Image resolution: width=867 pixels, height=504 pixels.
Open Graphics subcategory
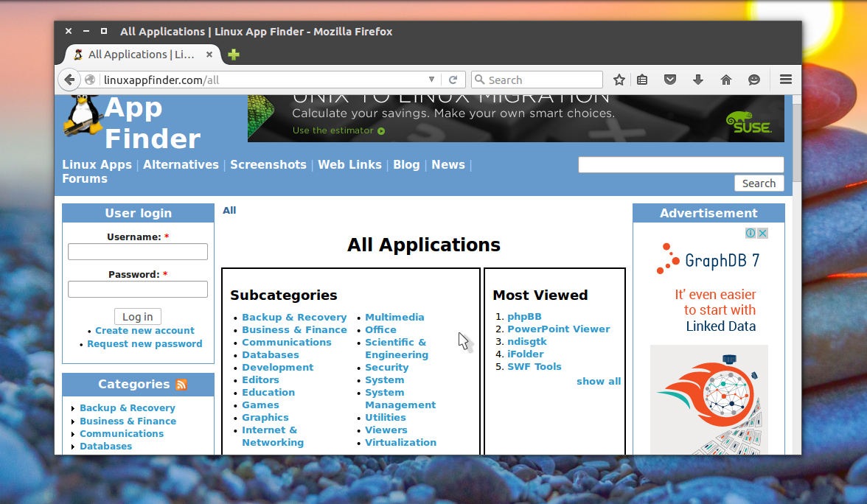coord(265,418)
